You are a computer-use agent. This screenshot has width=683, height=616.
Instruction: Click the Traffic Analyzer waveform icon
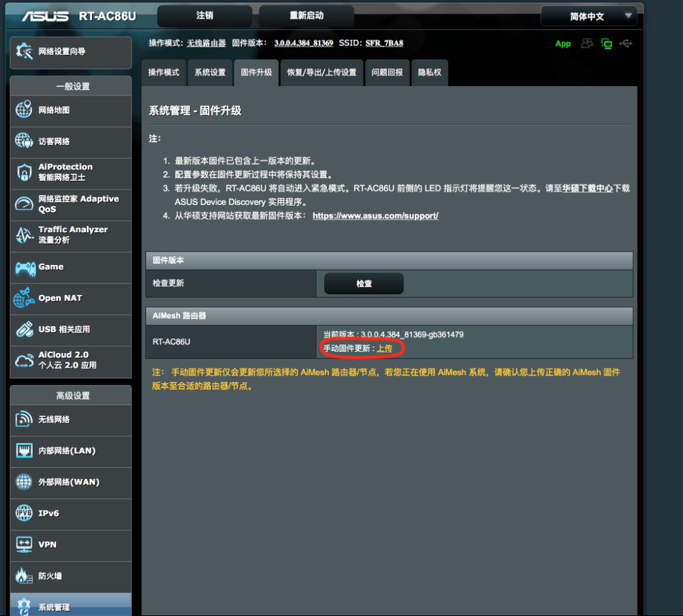pyautogui.click(x=24, y=235)
